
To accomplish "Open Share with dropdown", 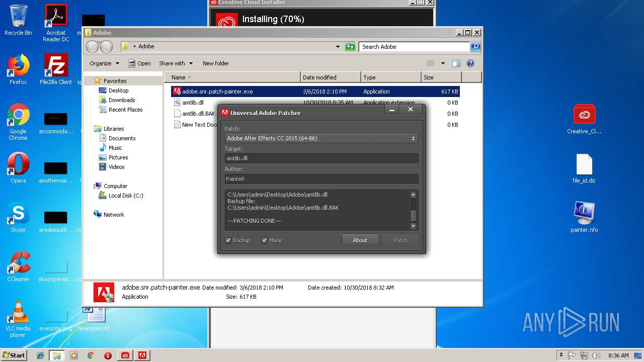I will pyautogui.click(x=176, y=63).
